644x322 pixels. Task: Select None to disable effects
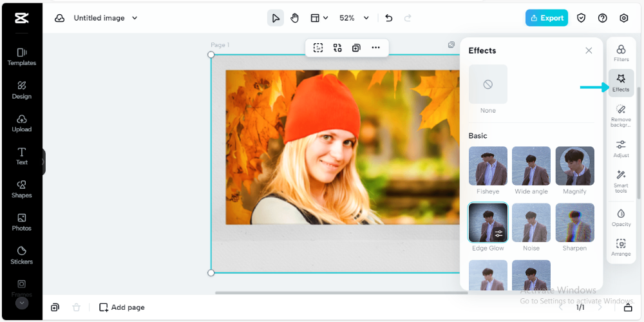[488, 84]
